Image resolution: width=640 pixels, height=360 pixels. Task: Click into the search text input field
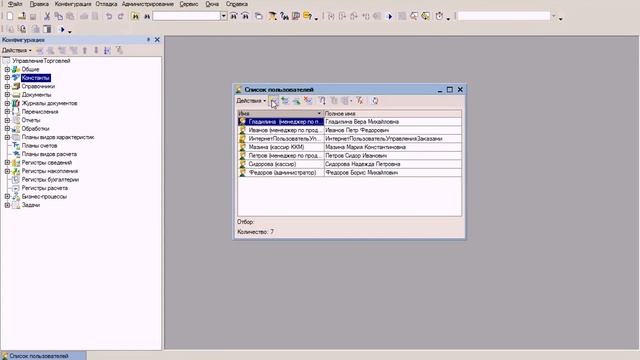(187, 16)
